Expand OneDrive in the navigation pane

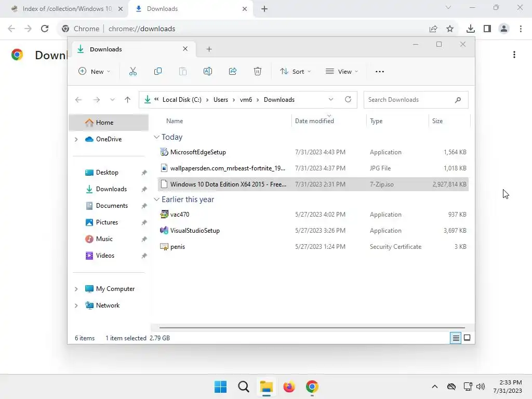pos(76,139)
